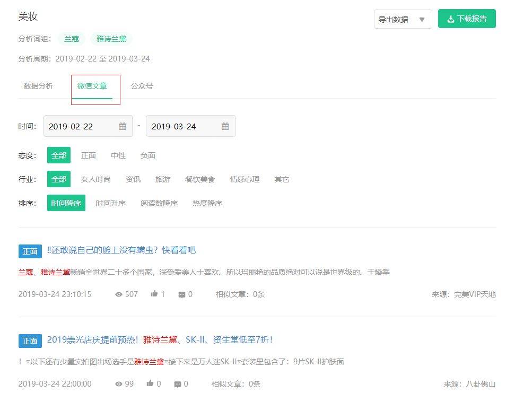The image size is (532, 402).
Task: Click the 正面 badge on the 螨虫 article
Action: click(30, 251)
